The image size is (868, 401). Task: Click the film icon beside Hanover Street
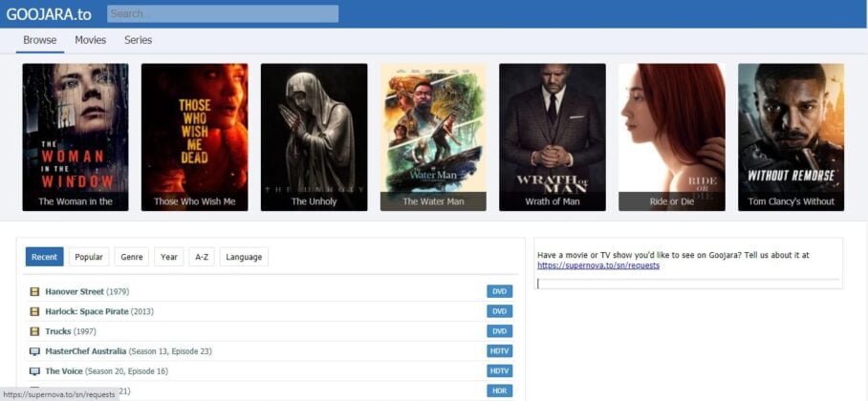(34, 291)
